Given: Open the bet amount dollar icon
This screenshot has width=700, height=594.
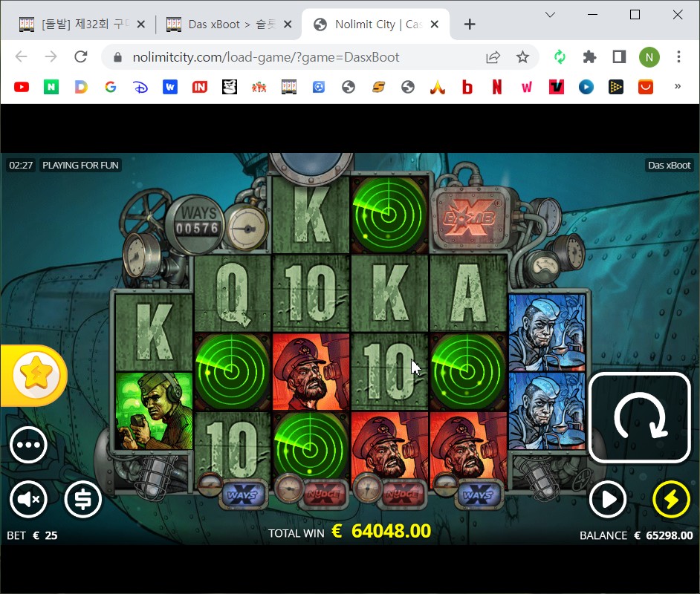Looking at the screenshot, I should [83, 500].
